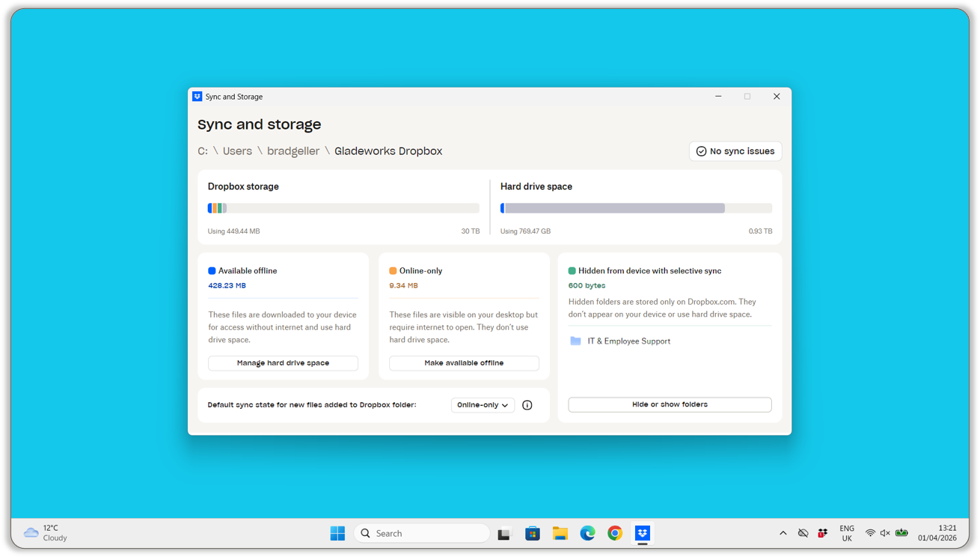The height and width of the screenshot is (557, 980).
Task: Click the Dropbox storage usage bar
Action: pyautogui.click(x=343, y=208)
